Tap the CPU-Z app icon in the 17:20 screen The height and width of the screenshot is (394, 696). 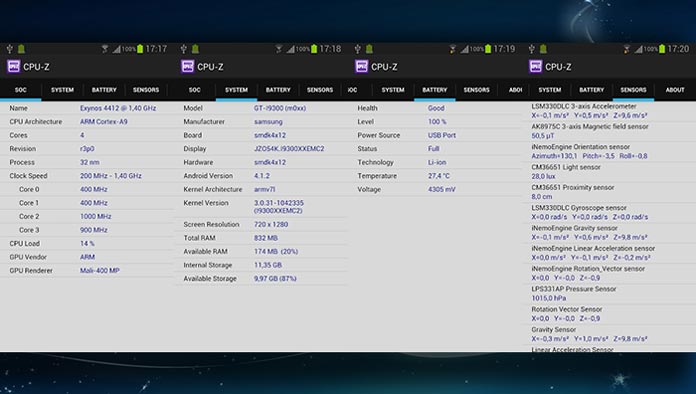click(x=535, y=67)
